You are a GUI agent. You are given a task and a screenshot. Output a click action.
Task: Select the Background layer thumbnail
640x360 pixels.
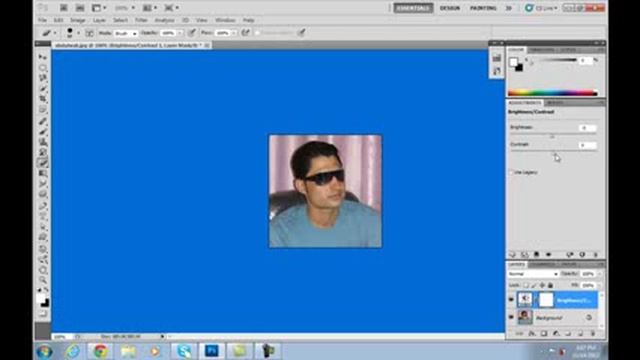[x=525, y=317]
